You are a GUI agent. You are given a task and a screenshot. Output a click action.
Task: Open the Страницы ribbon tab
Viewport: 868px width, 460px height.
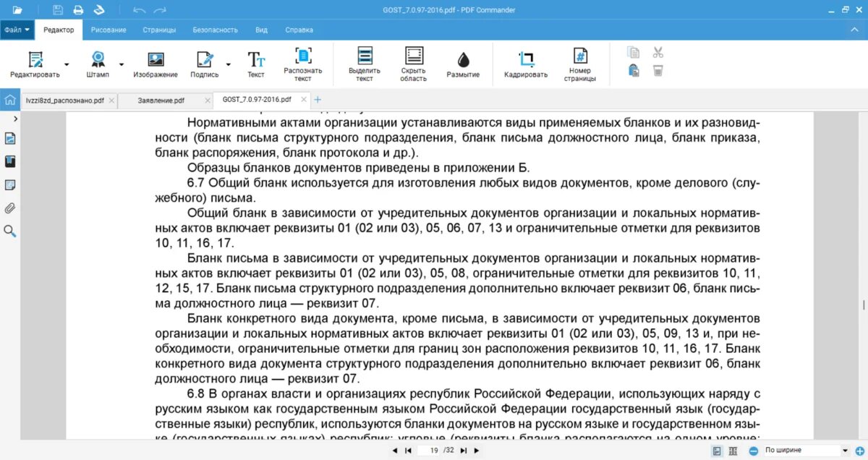159,30
